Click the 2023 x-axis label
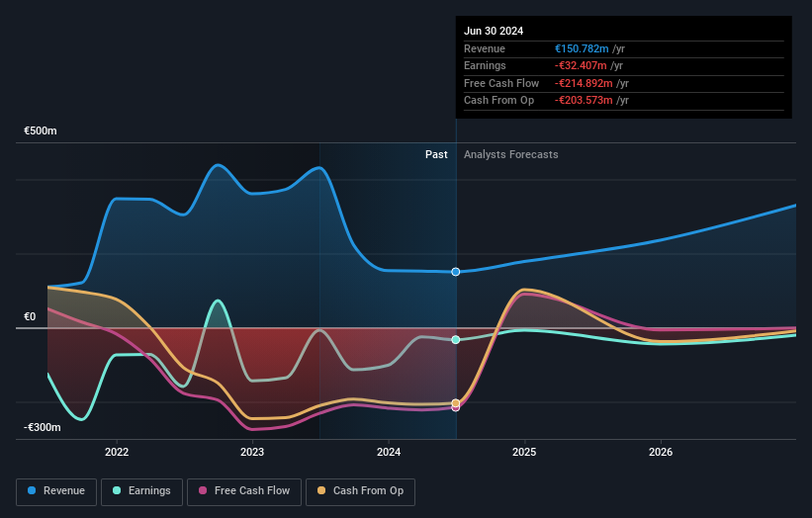The height and width of the screenshot is (518, 812). 252,452
